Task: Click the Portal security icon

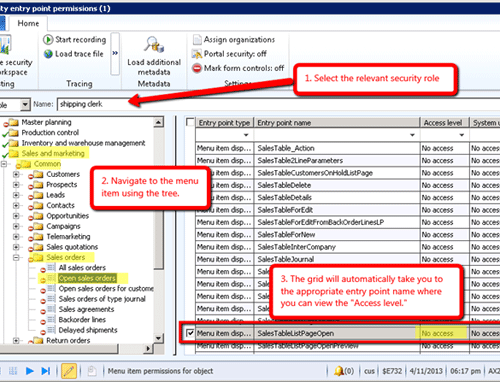Action: [197, 54]
